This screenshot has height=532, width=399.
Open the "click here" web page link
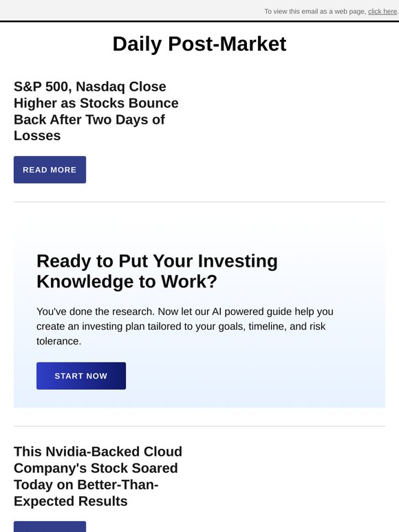click(x=382, y=12)
